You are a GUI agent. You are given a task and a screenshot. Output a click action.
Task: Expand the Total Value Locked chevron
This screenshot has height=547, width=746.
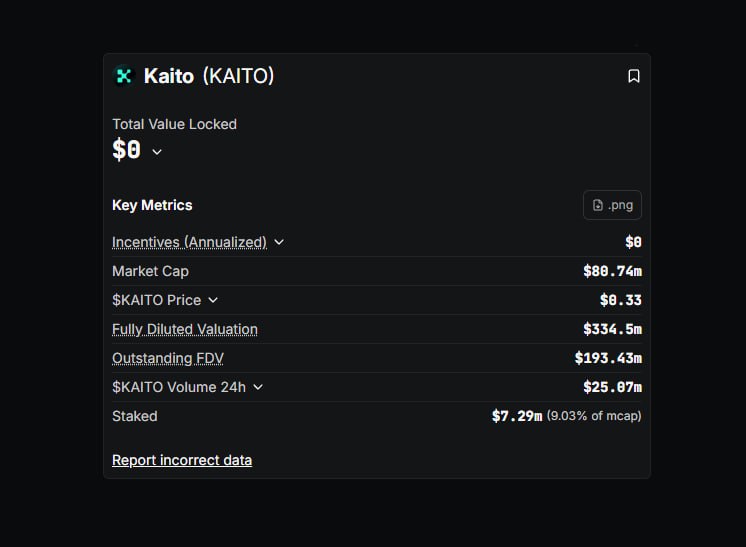(x=157, y=152)
